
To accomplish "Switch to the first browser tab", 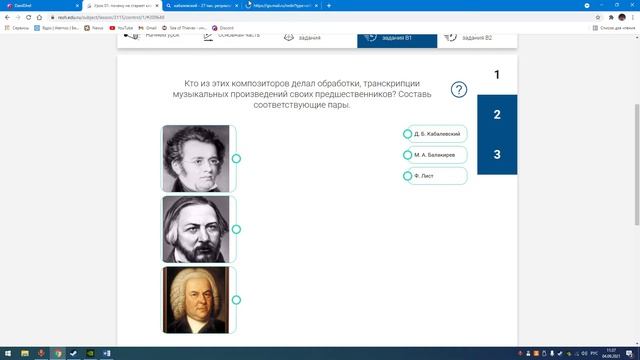I will [41, 6].
